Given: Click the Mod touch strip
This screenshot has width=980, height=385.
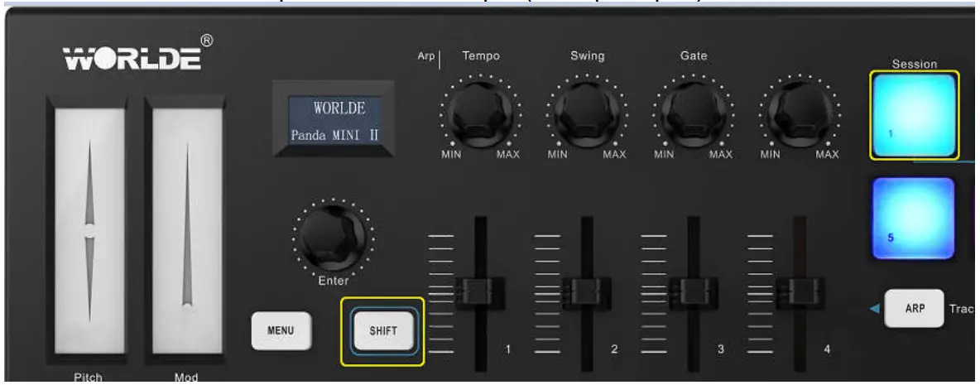Looking at the screenshot, I should [186, 231].
